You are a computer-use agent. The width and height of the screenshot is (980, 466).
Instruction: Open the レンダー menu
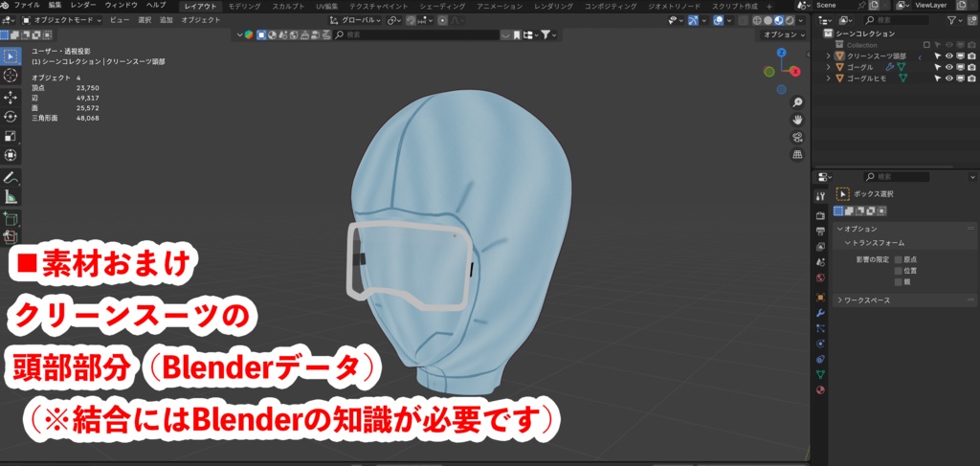pos(84,5)
